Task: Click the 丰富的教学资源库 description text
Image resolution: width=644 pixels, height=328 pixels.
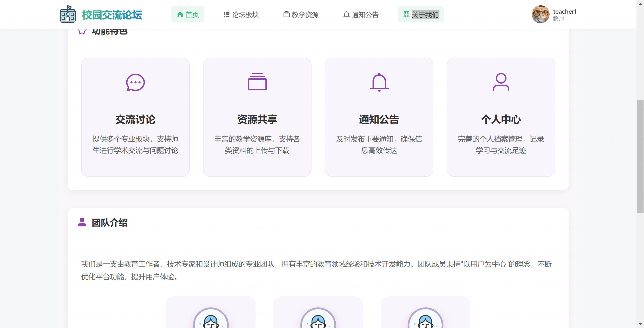Action: click(257, 145)
